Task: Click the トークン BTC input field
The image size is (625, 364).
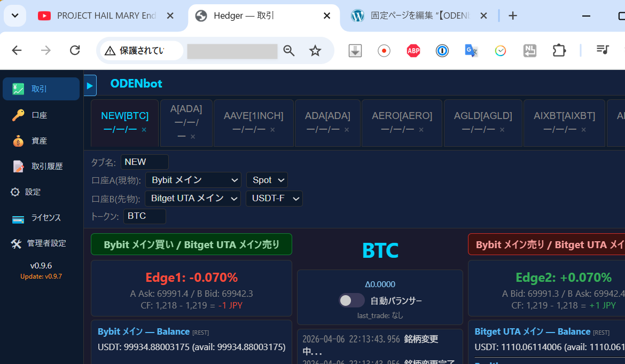Action: click(144, 216)
